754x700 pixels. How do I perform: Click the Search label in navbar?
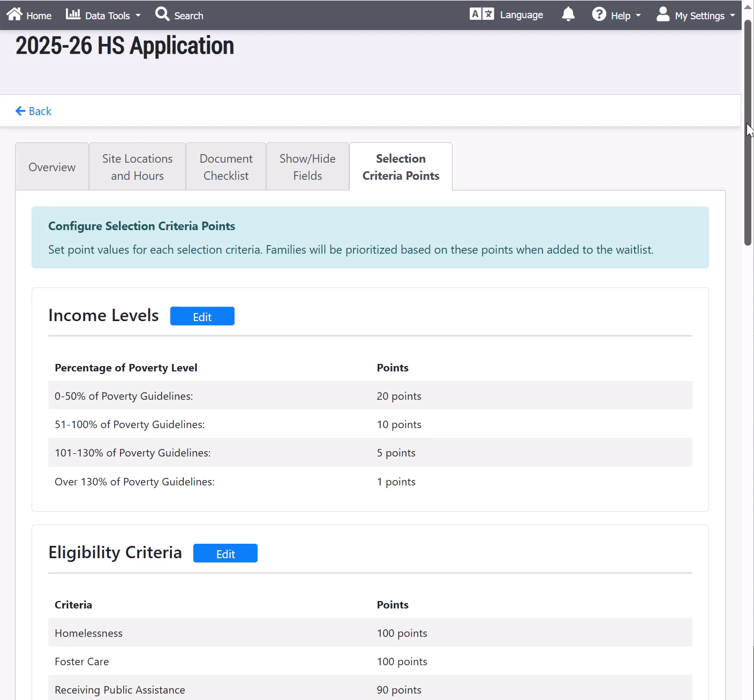pyautogui.click(x=188, y=16)
